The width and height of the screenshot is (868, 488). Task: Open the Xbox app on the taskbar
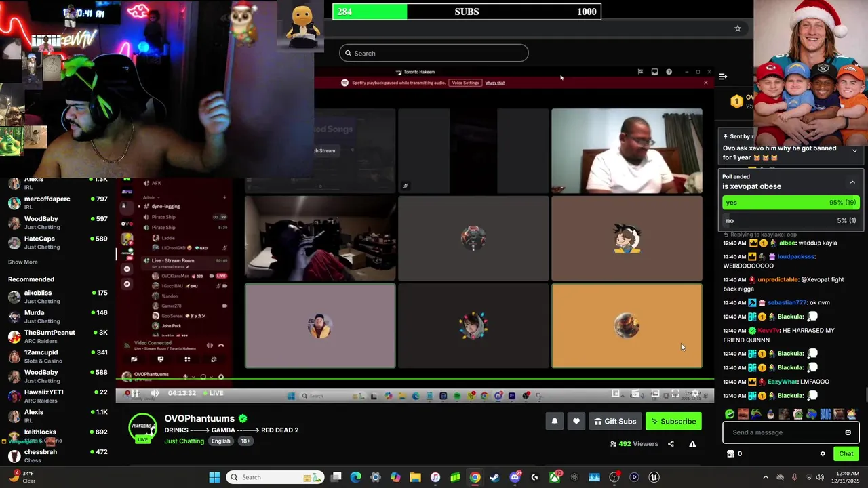coord(555,477)
